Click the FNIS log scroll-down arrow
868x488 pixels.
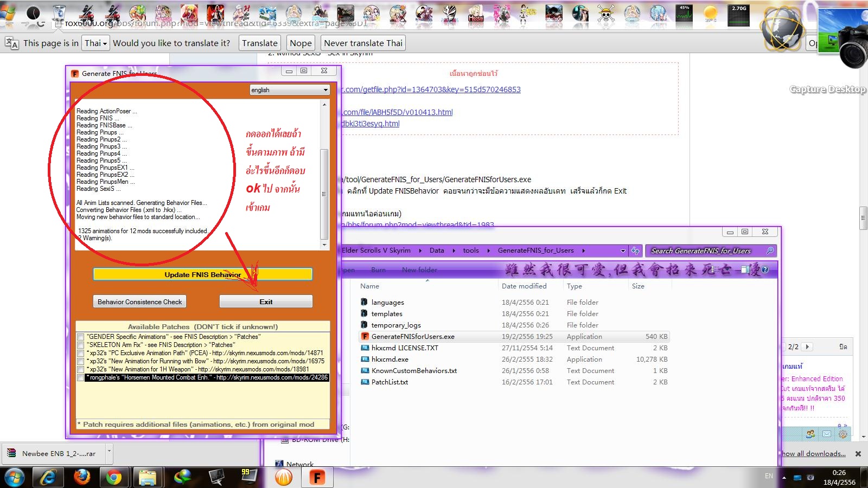(324, 245)
